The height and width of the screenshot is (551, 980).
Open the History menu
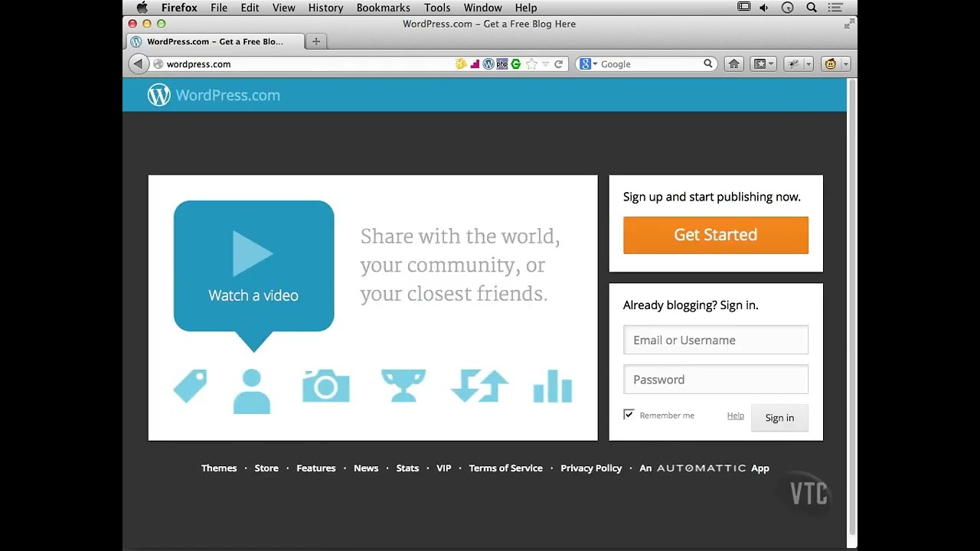pos(325,8)
